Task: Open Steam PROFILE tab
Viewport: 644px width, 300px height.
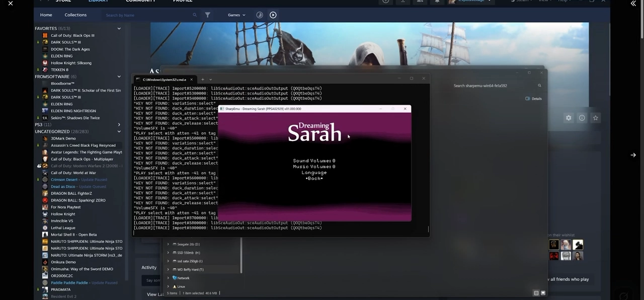Action: (182, 1)
